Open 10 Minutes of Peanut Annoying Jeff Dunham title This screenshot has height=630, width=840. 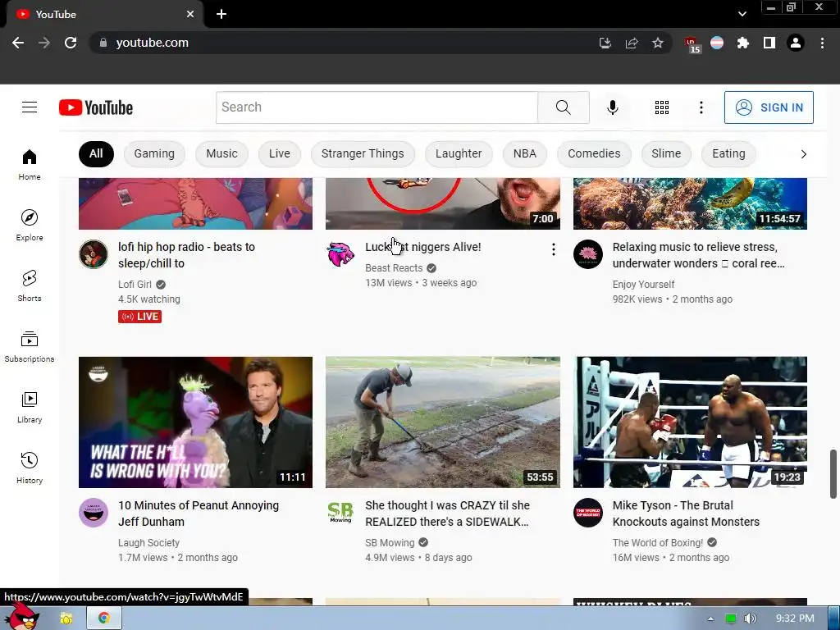tap(199, 514)
